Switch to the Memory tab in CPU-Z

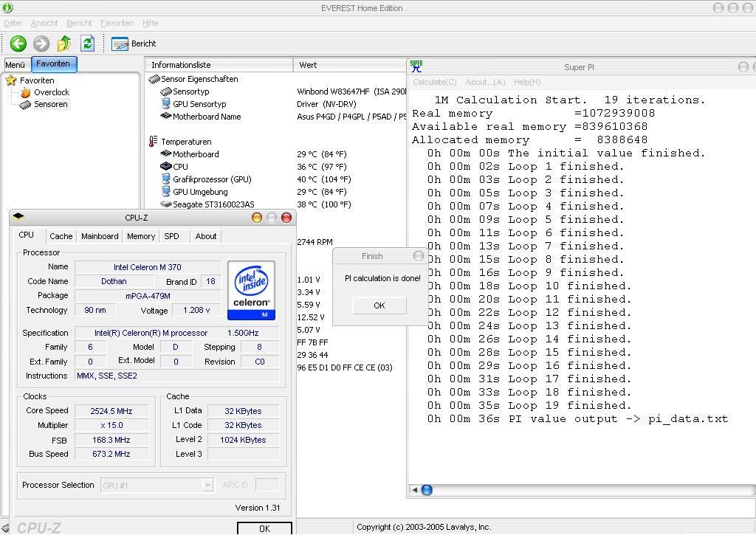(141, 236)
